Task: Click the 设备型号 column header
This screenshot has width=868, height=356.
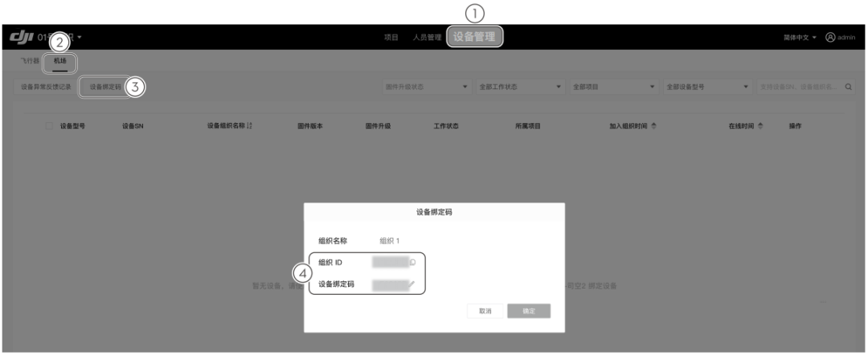Action: coord(72,126)
